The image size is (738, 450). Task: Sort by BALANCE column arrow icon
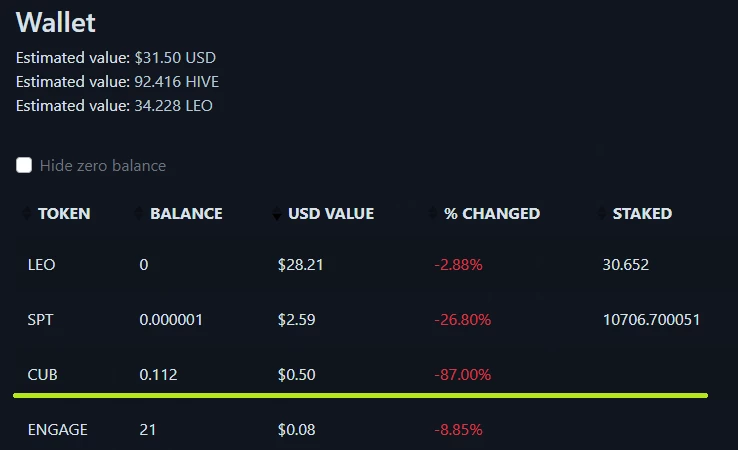[x=138, y=213]
